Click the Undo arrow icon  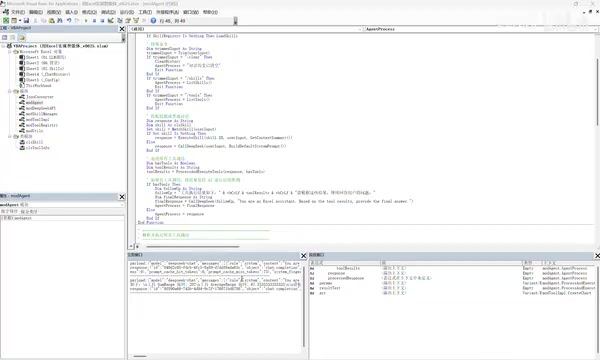pyautogui.click(x=69, y=21)
